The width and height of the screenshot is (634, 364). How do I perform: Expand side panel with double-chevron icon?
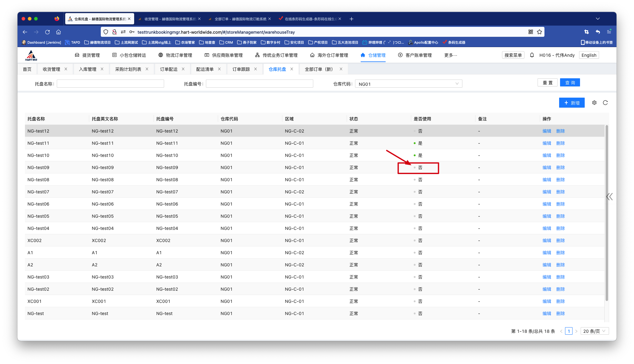click(x=609, y=197)
